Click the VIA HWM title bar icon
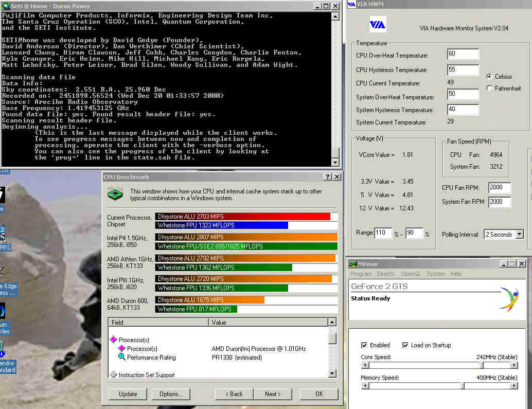The height and width of the screenshot is (409, 532). (351, 4)
